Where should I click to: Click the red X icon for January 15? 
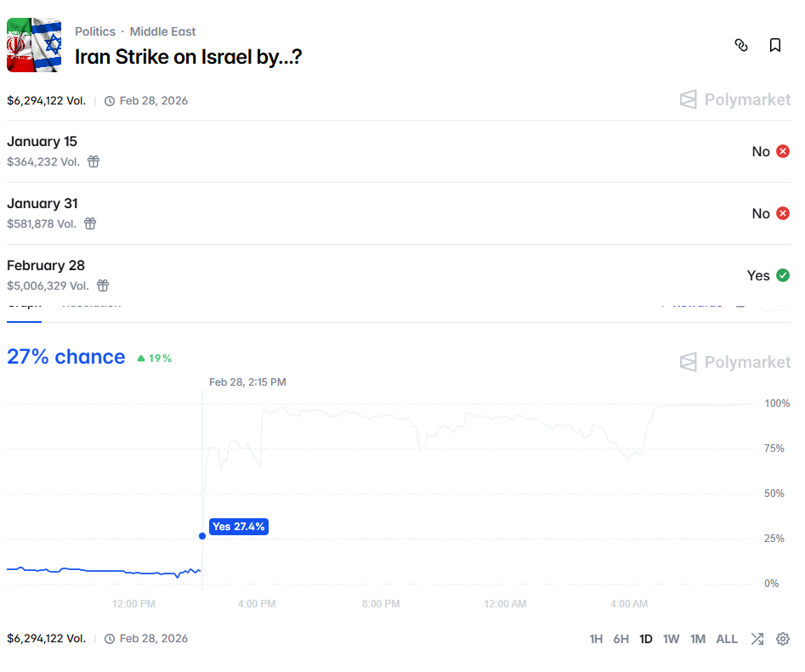coord(783,151)
